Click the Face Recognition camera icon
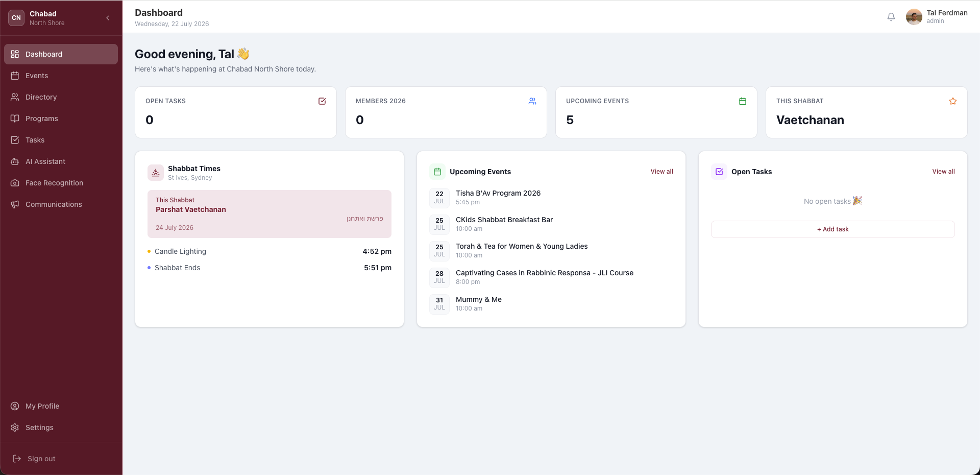Image resolution: width=980 pixels, height=475 pixels. click(x=15, y=183)
